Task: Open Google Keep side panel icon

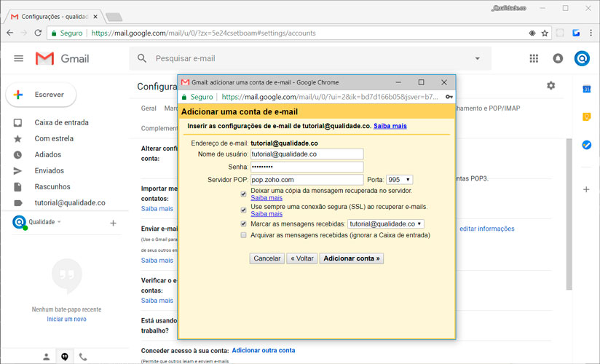Action: [x=586, y=116]
